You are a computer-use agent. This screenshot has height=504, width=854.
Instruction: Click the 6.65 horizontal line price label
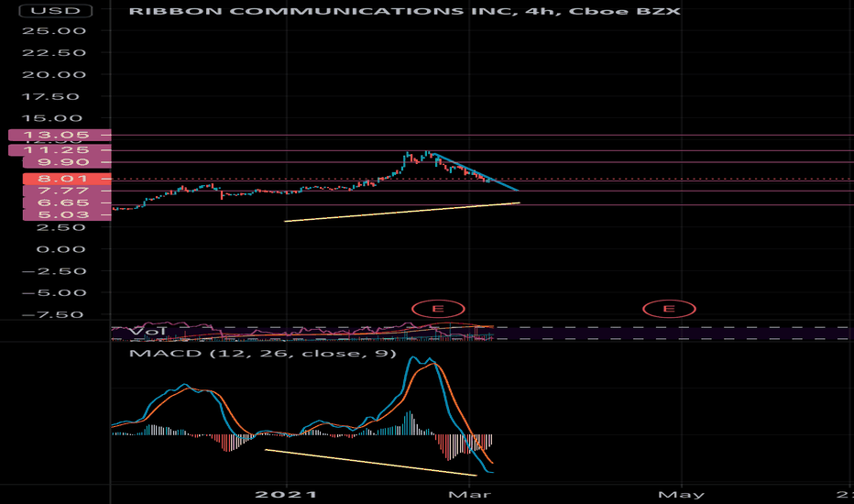click(x=67, y=203)
